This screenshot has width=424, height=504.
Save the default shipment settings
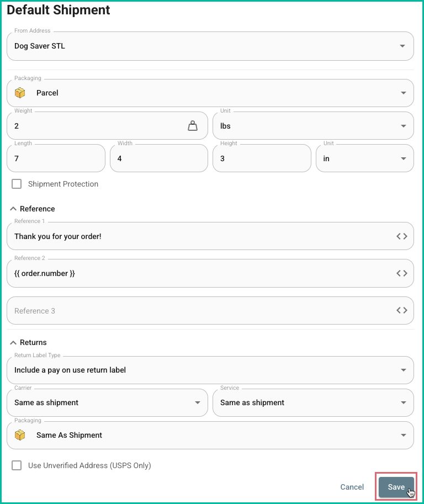[x=396, y=486]
